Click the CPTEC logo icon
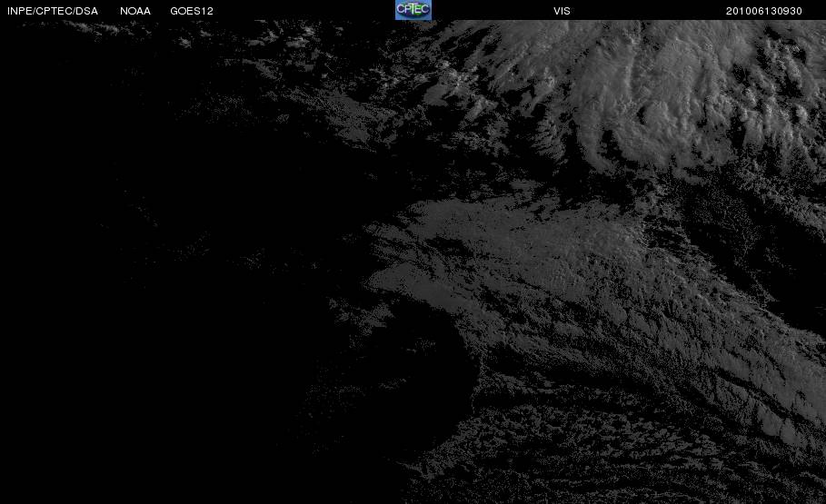 coord(413,10)
